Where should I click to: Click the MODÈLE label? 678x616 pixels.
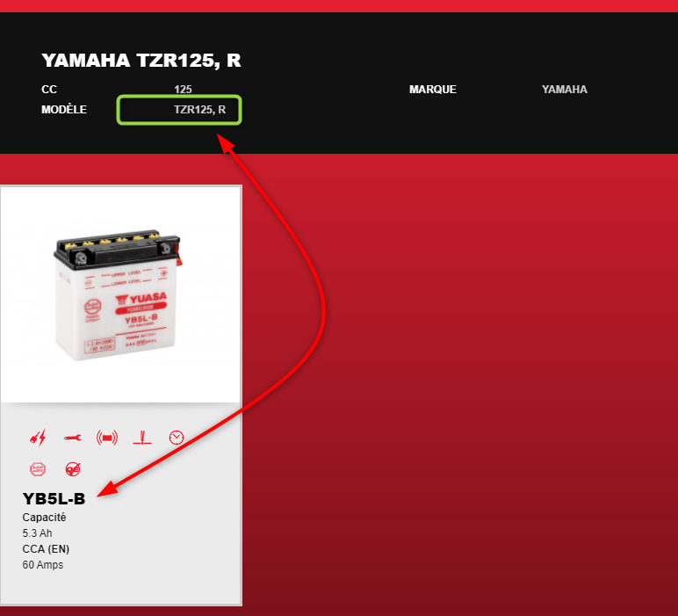pos(64,110)
